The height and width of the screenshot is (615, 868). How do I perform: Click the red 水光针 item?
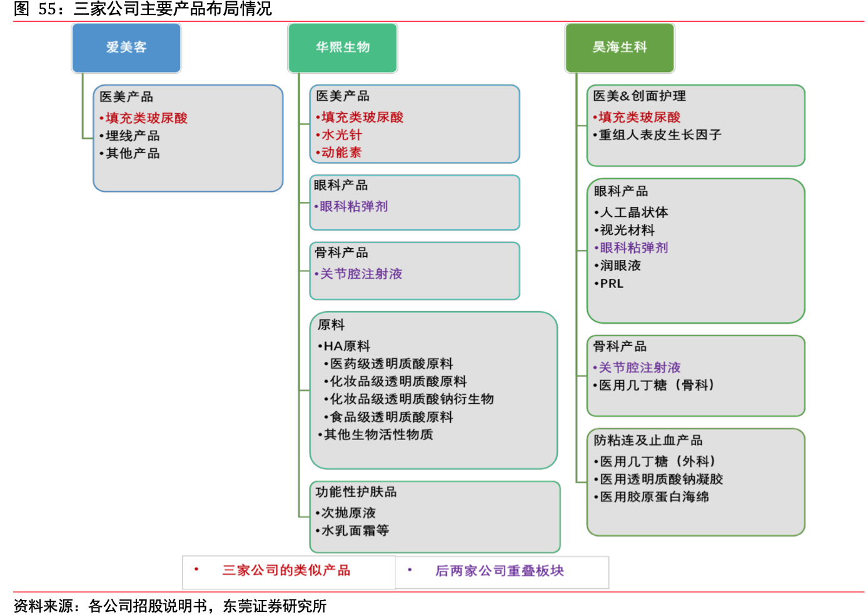(x=341, y=134)
